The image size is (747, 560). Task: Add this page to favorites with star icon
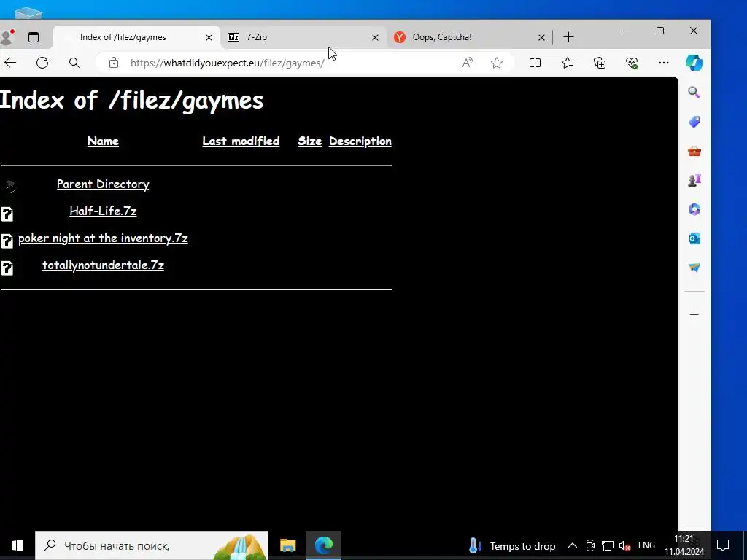(497, 63)
